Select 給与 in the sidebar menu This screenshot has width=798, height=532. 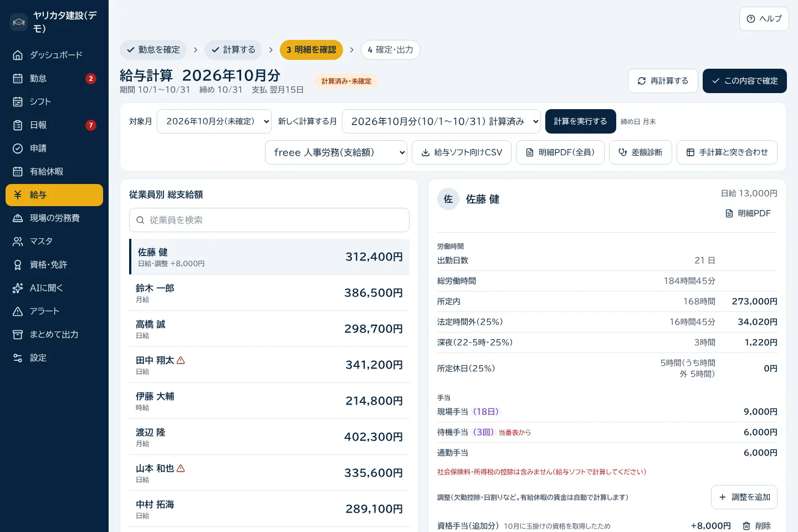(x=54, y=195)
